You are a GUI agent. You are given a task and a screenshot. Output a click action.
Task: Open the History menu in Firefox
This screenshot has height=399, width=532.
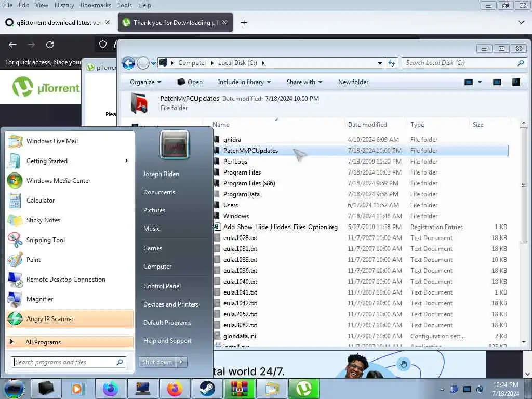click(64, 5)
